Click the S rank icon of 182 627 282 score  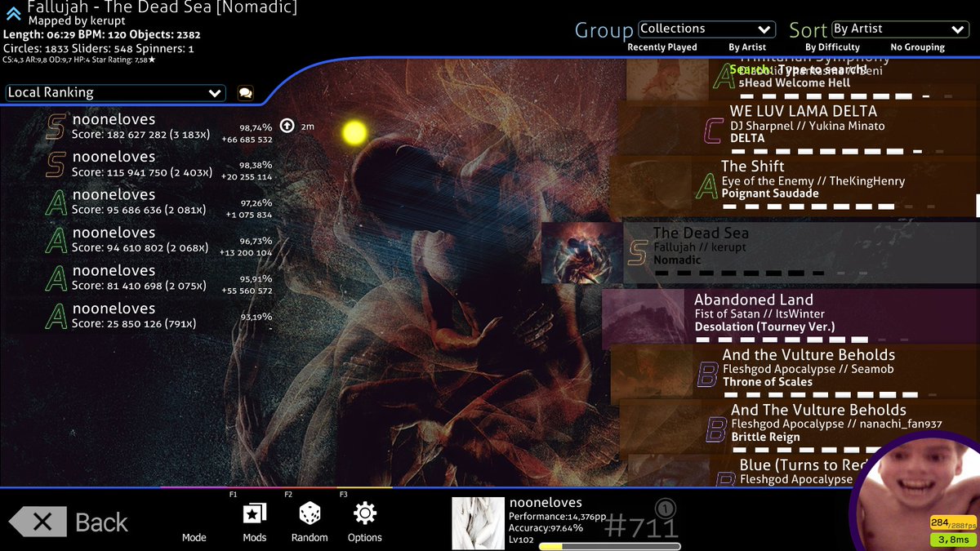(x=56, y=127)
